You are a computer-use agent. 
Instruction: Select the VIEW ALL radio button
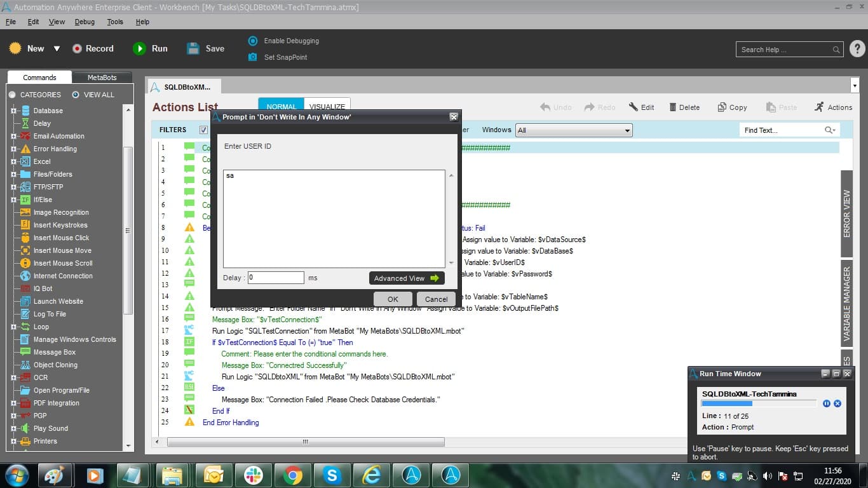[x=76, y=95]
